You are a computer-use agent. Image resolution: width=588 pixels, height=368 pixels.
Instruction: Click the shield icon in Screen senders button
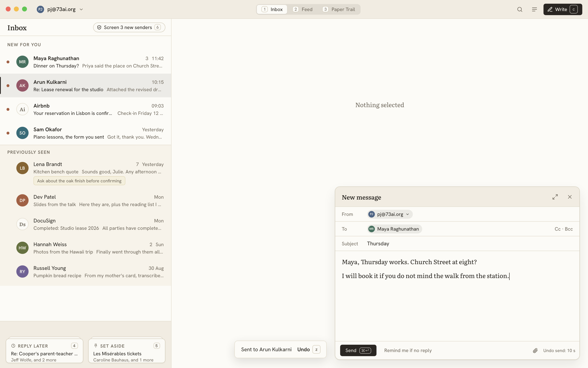[99, 27]
